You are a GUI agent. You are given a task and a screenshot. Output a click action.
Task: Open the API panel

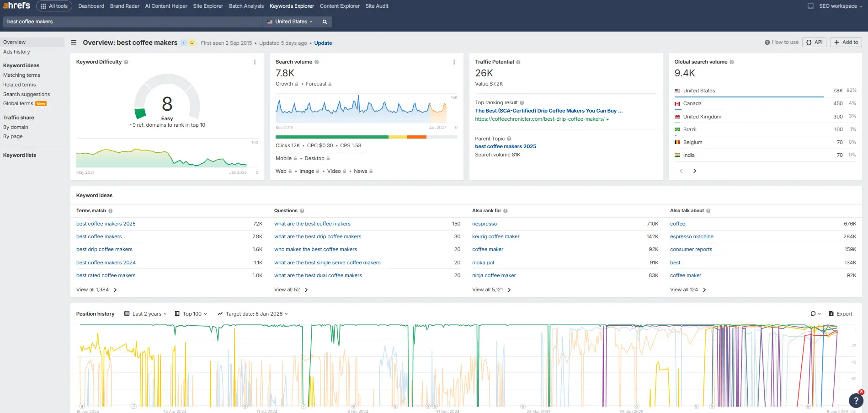pyautogui.click(x=814, y=42)
